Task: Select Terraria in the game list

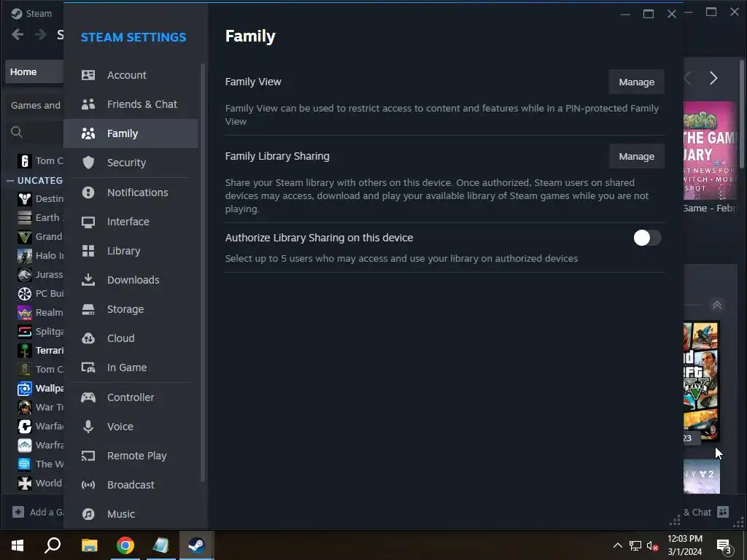Action: pos(40,351)
